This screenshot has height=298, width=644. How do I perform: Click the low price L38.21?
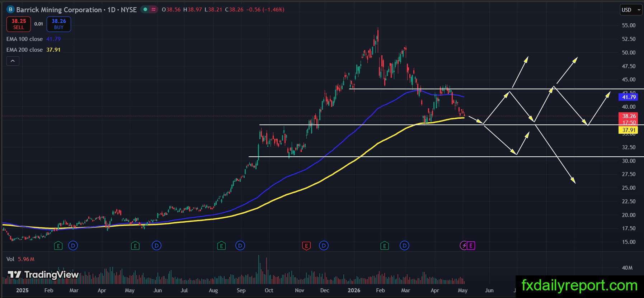pos(213,10)
